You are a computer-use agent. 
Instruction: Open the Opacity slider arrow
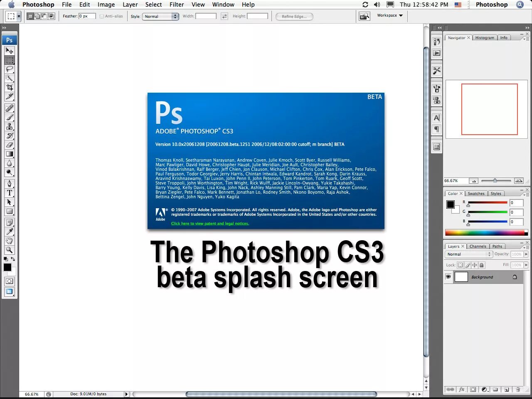pos(526,254)
